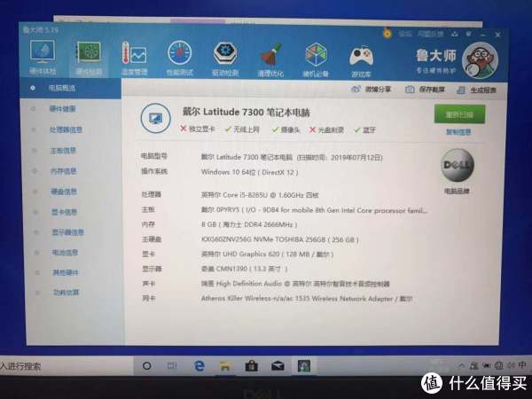
Task: Open 清理优化 broom cleanup icon
Action: coord(270,59)
